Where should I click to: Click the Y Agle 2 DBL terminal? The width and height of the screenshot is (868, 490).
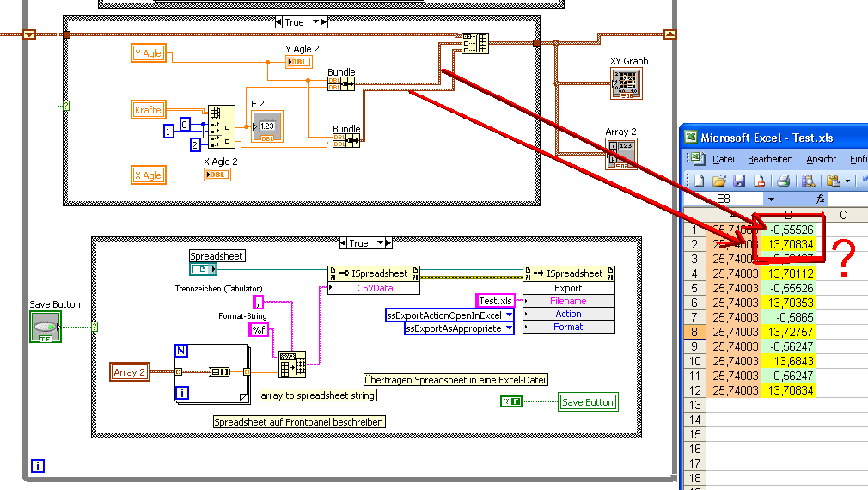click(299, 62)
